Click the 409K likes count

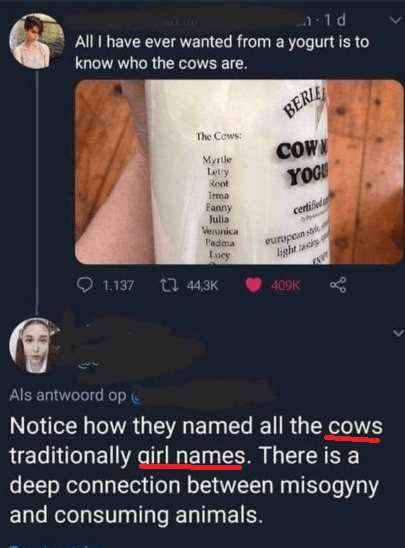tap(286, 286)
